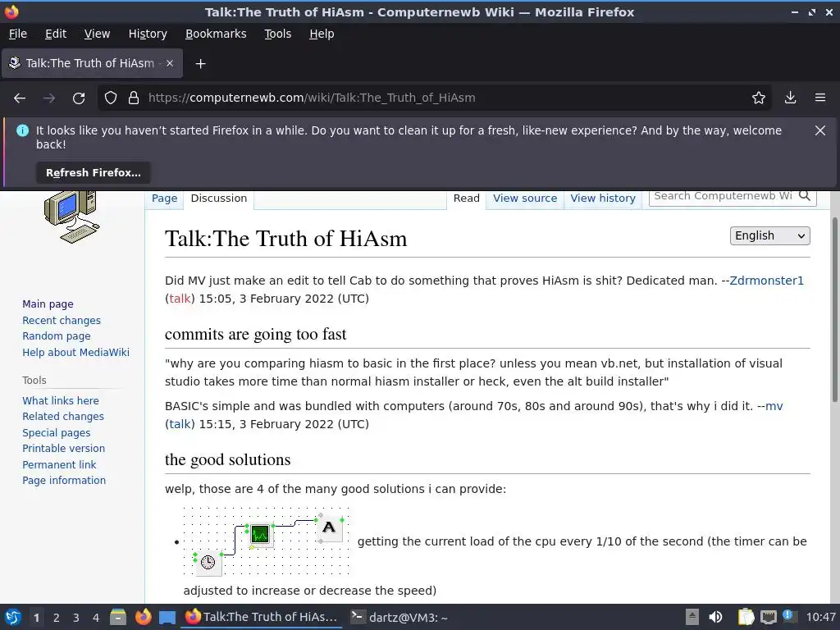Image resolution: width=840 pixels, height=630 pixels.
Task: Go back to the previous page
Action: point(20,98)
